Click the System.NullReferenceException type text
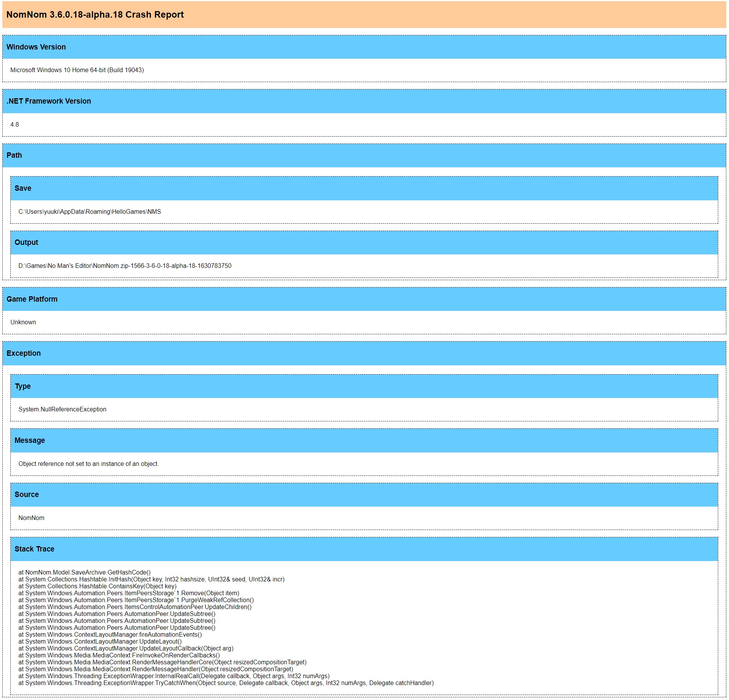The height and width of the screenshot is (700, 729). [63, 409]
